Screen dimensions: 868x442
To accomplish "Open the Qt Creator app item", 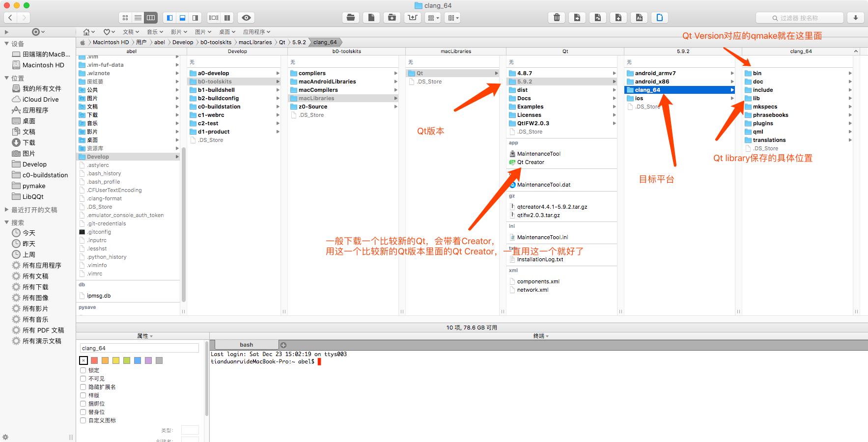I will 531,162.
